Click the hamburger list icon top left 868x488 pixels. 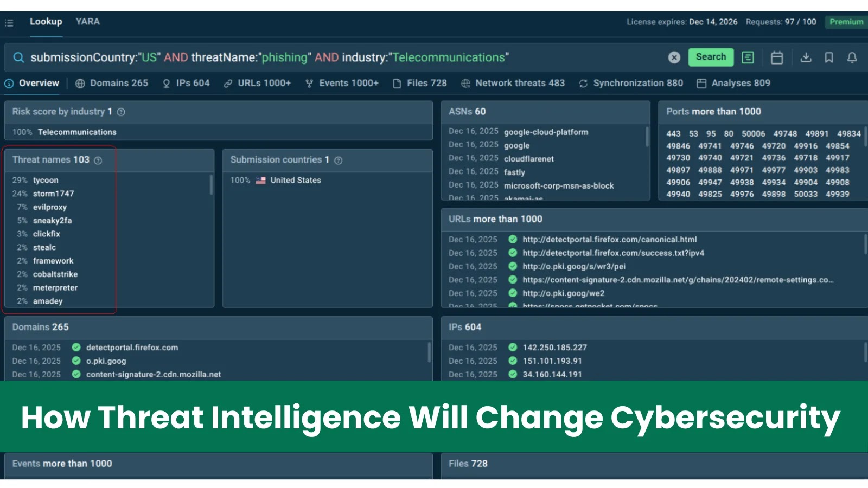9,22
